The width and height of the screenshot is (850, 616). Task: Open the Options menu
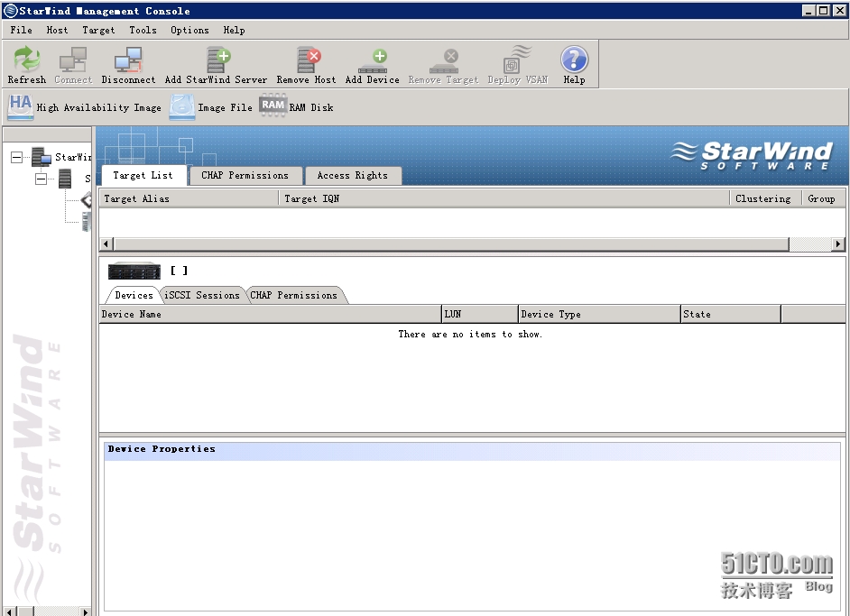pos(189,31)
